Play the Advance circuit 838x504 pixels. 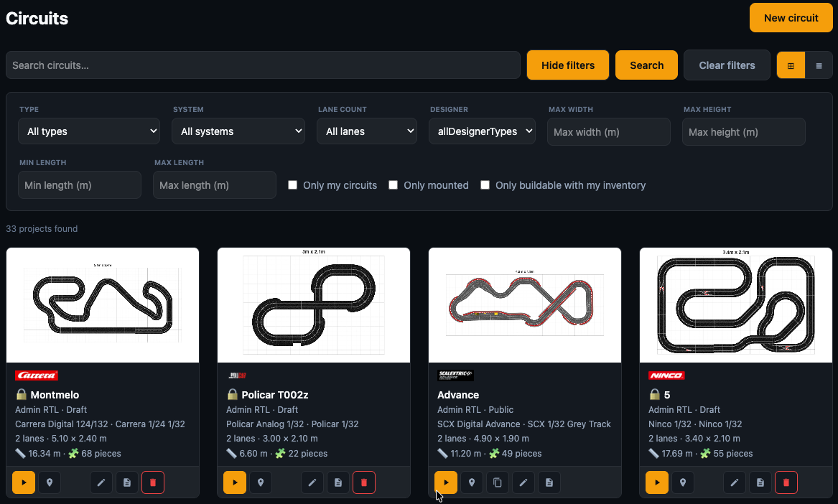click(446, 482)
